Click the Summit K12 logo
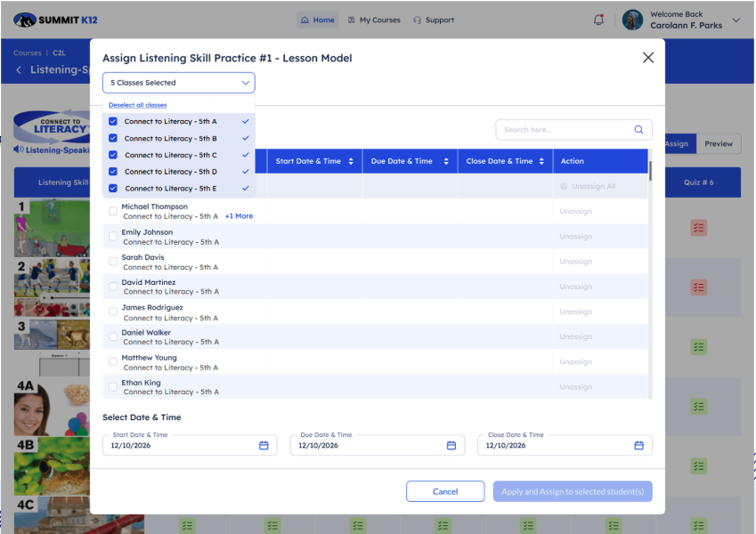 point(55,20)
